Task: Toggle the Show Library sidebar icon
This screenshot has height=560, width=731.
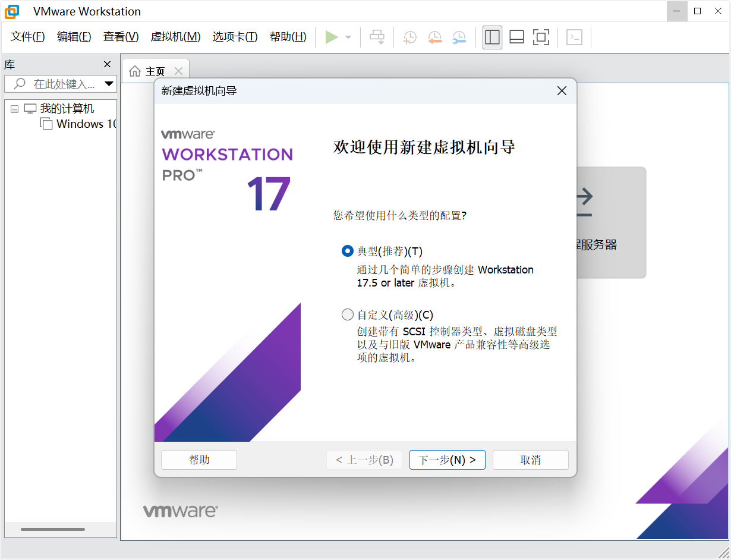Action: [492, 37]
